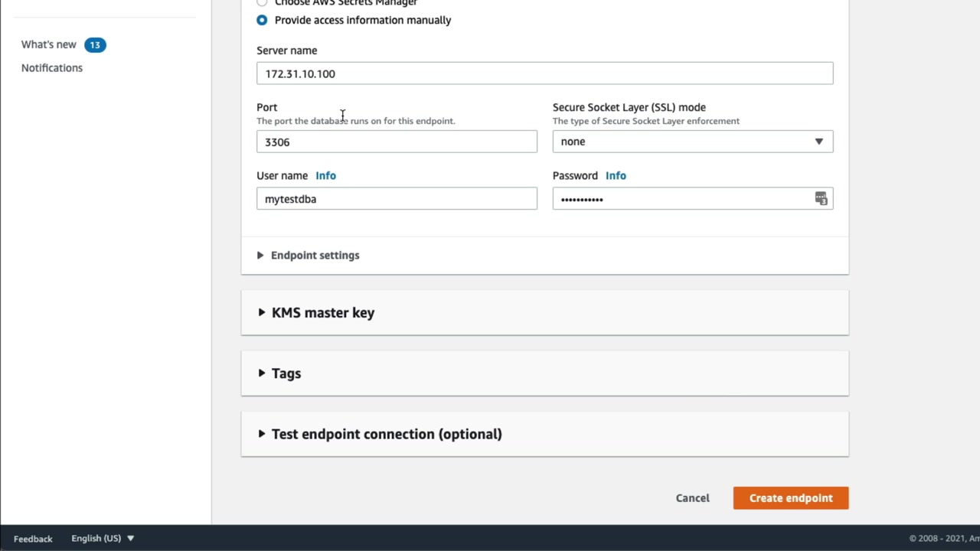
Task: Click the password manager icon in Password field
Action: [821, 199]
